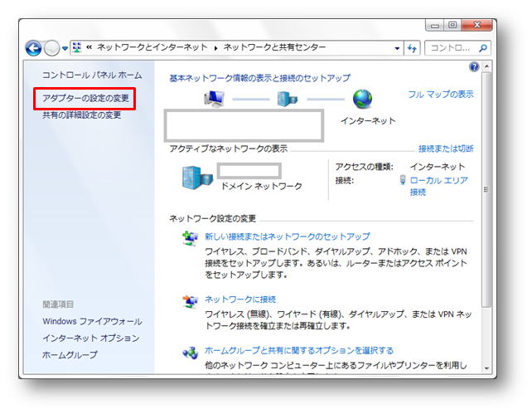Open フル マップの表示 link
532x414 pixels.
click(440, 94)
